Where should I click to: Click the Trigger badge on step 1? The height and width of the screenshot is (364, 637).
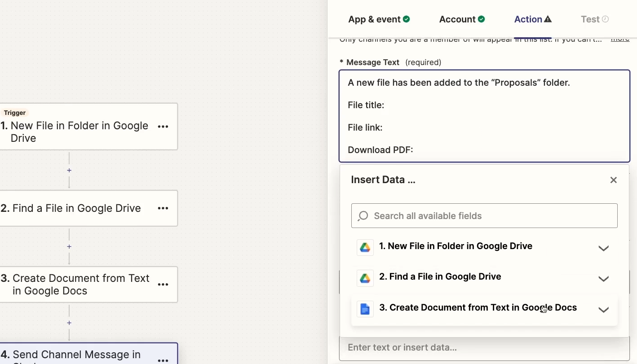[15, 113]
